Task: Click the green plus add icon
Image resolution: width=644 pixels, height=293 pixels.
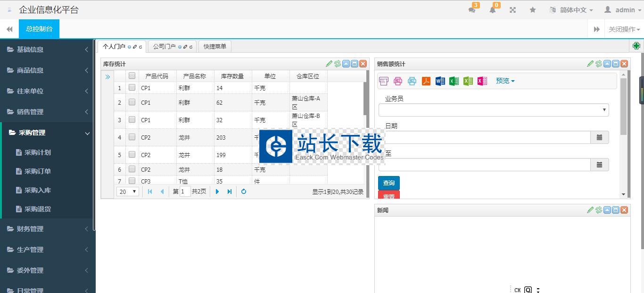Action: click(x=636, y=46)
